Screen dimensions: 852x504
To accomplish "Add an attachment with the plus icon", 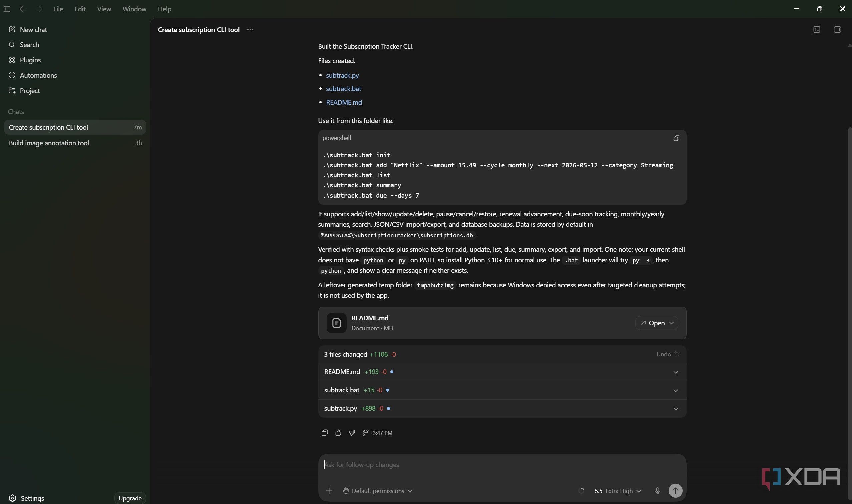I will (x=329, y=491).
